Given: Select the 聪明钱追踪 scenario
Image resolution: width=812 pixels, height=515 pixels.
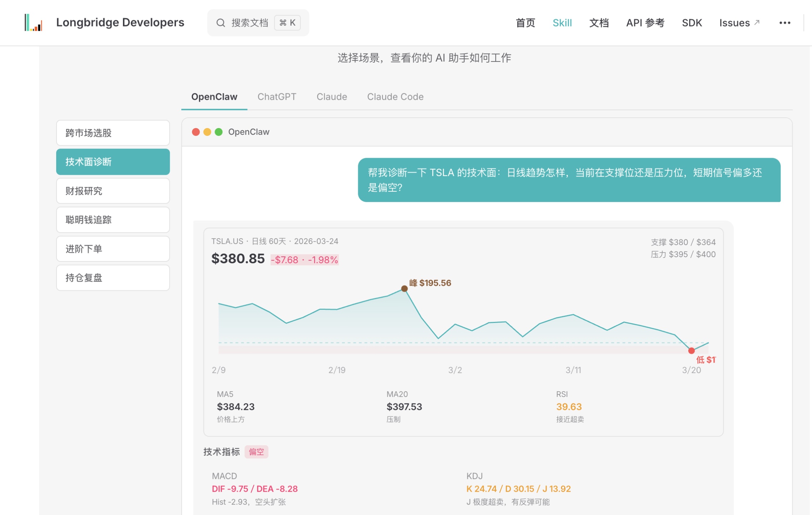Looking at the screenshot, I should (x=113, y=220).
